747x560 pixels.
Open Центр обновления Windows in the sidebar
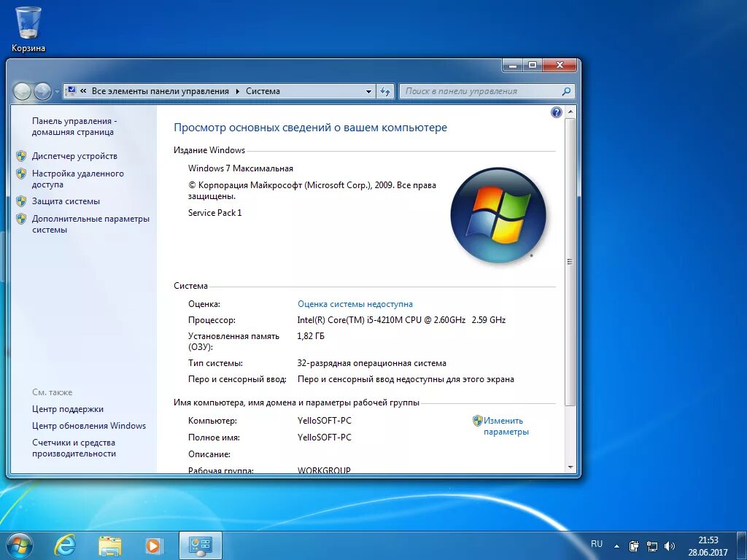point(90,425)
